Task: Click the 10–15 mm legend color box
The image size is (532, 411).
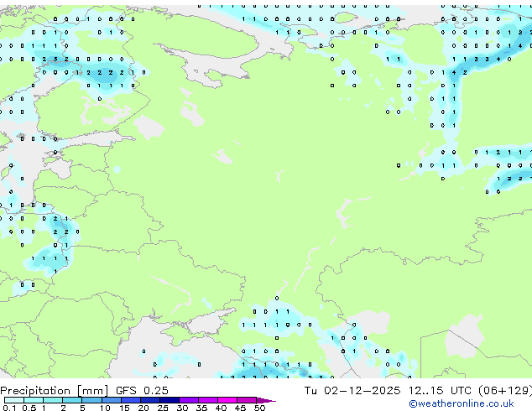Action: click(111, 400)
